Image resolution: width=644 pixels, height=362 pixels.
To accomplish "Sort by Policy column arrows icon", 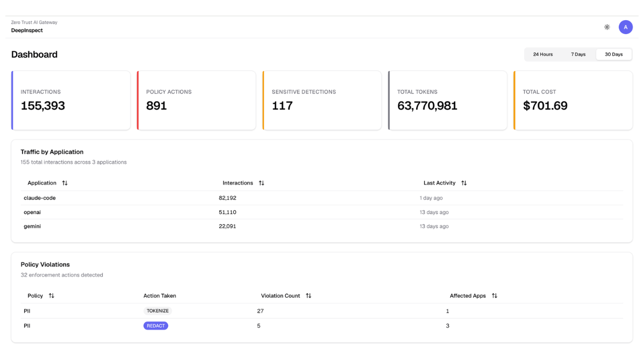I will coord(51,296).
